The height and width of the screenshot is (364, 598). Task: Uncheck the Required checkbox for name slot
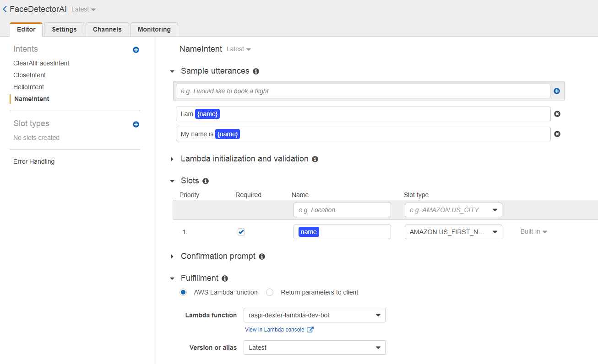[x=241, y=232]
